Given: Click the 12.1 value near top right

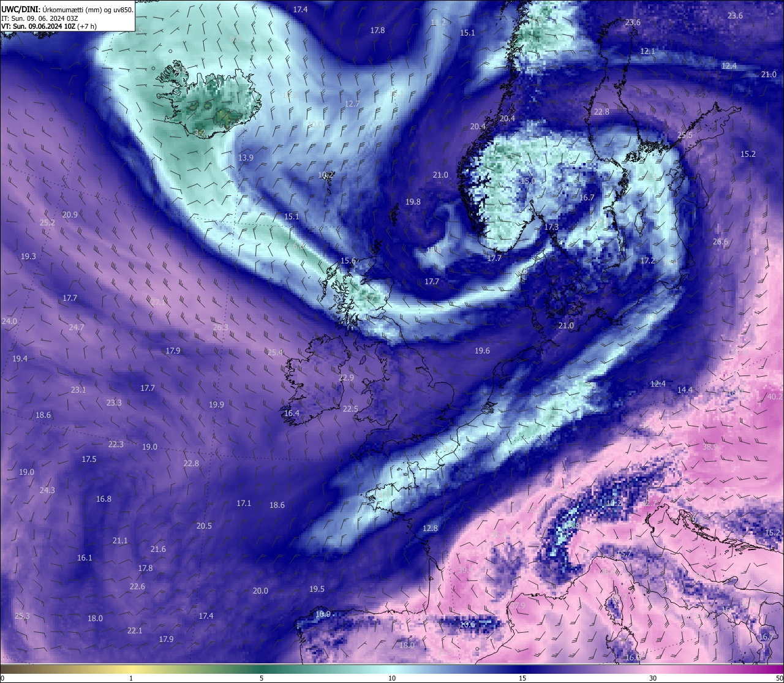Looking at the screenshot, I should tap(647, 51).
